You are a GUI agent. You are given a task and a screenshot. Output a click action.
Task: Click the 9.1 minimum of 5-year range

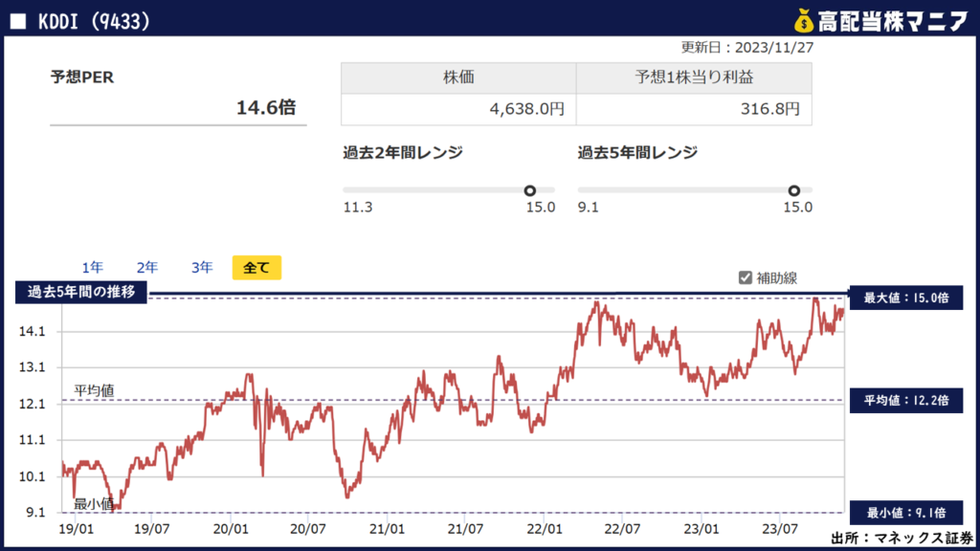(x=589, y=208)
